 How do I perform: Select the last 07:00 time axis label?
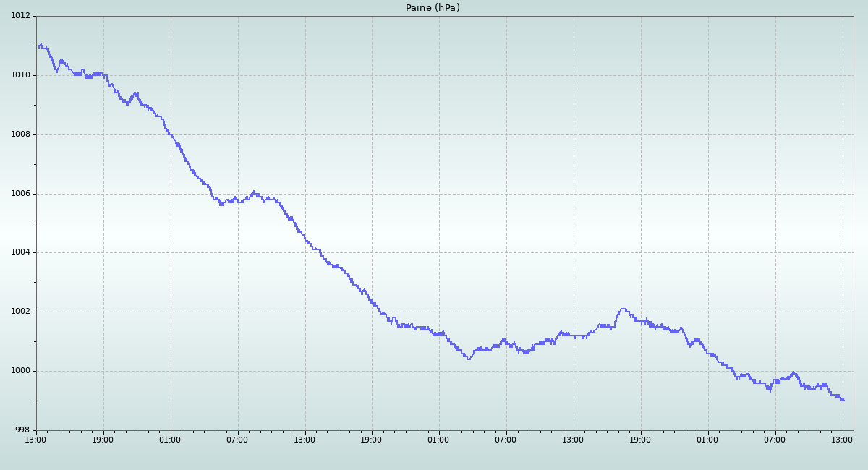[x=775, y=440]
